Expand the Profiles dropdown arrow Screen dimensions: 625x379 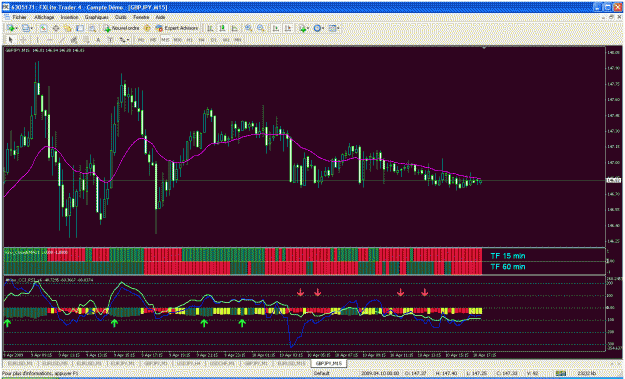32,28
